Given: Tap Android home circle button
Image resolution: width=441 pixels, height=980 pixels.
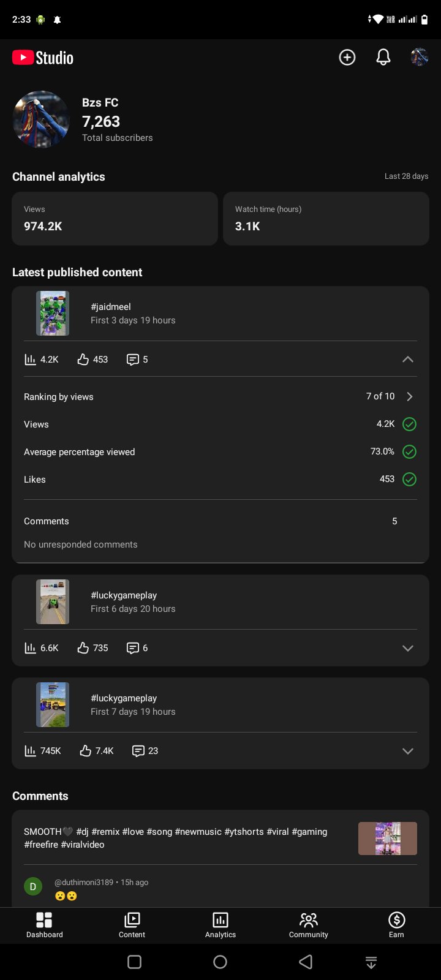Looking at the screenshot, I should [x=221, y=962].
